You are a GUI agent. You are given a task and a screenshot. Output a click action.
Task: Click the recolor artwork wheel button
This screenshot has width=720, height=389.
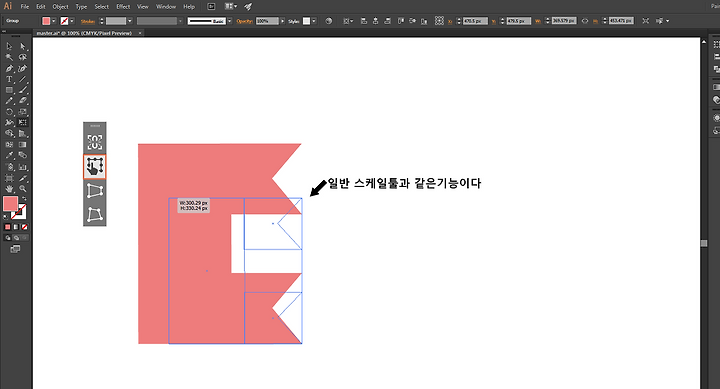(x=328, y=21)
